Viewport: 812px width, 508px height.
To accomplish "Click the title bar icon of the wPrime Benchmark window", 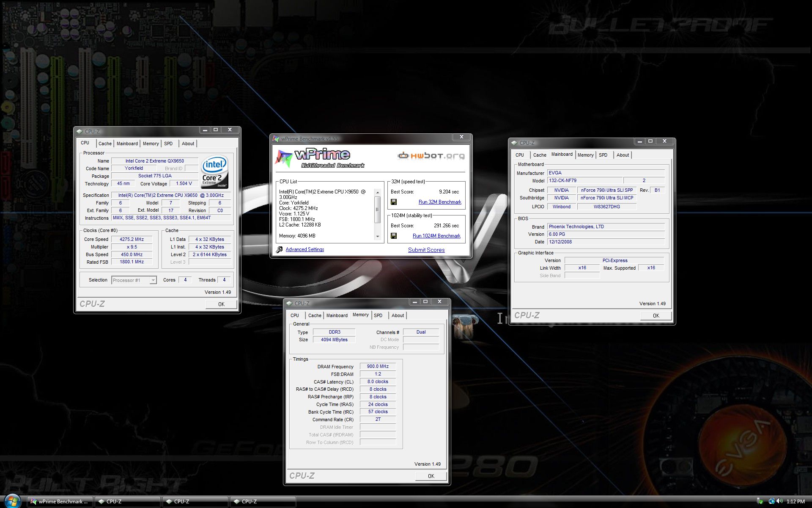I will [276, 138].
